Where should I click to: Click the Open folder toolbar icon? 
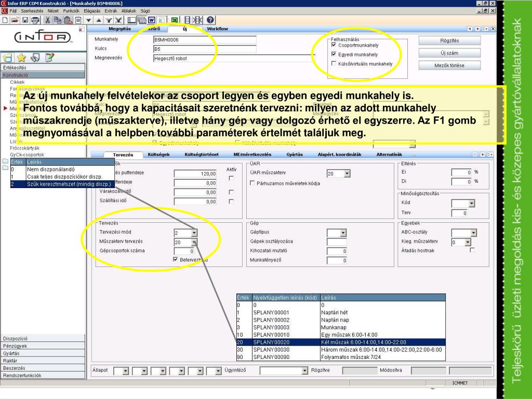[x=15, y=20]
